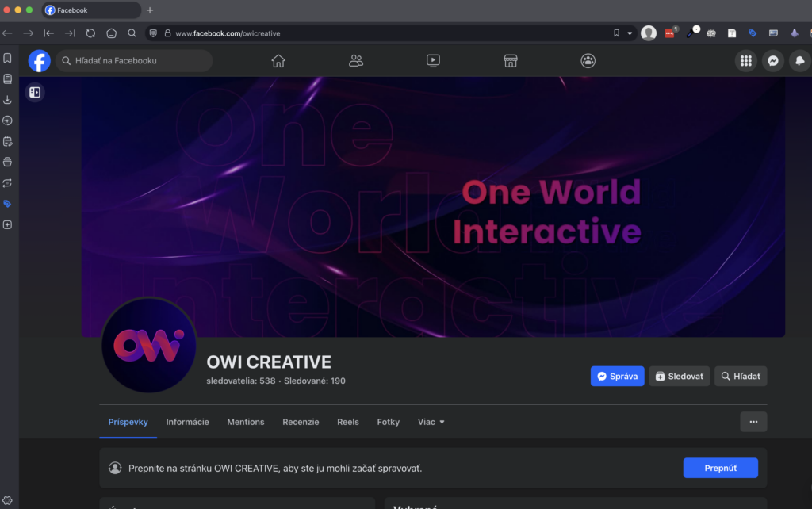Open the purple rocket extension icon
The width and height of the screenshot is (812, 509).
pyautogui.click(x=795, y=33)
